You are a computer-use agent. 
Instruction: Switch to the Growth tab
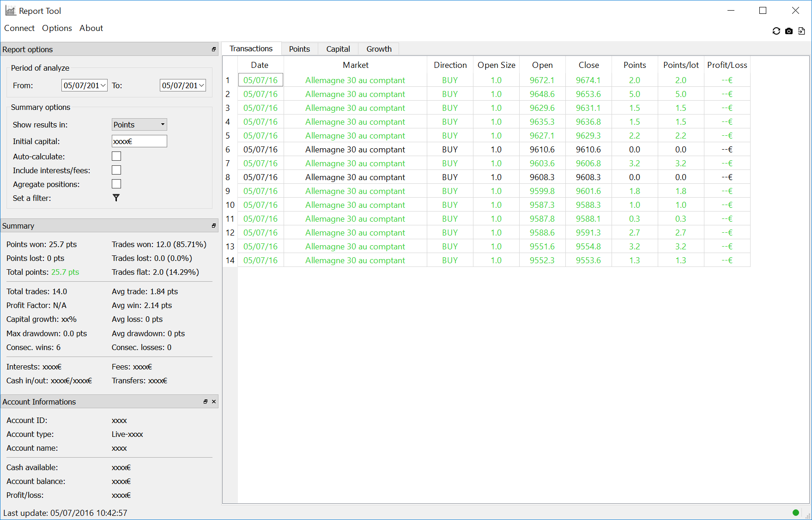[379, 49]
